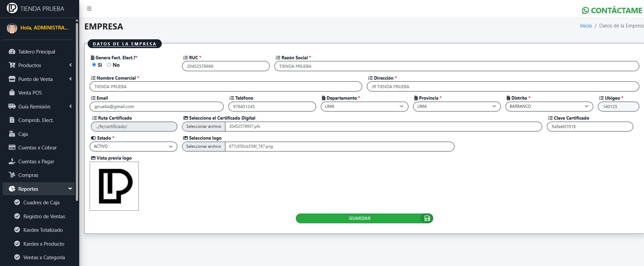Open the Estado dropdown showing ACTIVO
Image resolution: width=644 pixels, height=266 pixels.
tap(133, 146)
